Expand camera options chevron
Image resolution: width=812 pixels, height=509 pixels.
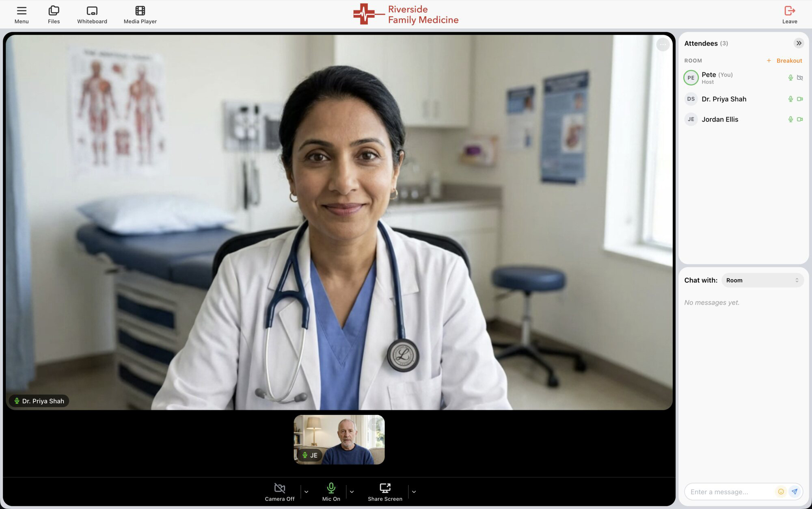[306, 492]
